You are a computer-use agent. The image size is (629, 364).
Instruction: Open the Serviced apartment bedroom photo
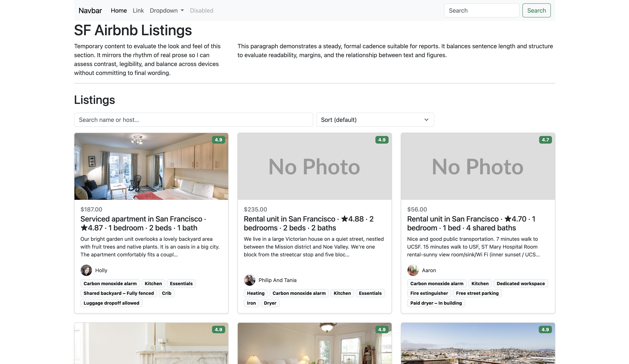[x=151, y=166]
